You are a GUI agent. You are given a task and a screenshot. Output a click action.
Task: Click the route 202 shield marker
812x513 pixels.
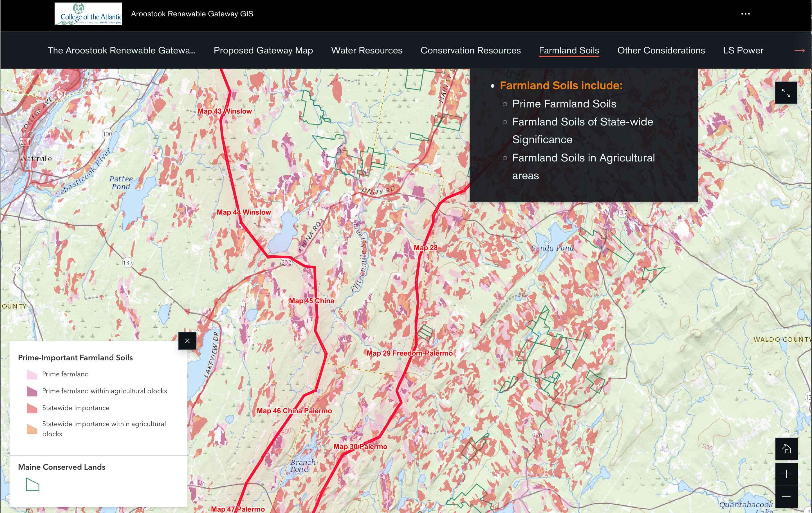[286, 262]
